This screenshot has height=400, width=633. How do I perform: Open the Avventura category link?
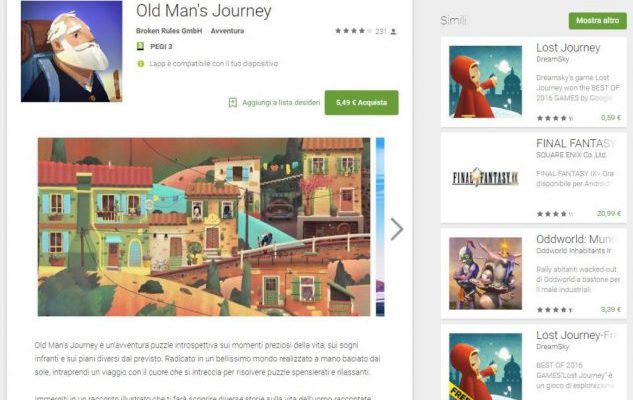click(x=227, y=31)
